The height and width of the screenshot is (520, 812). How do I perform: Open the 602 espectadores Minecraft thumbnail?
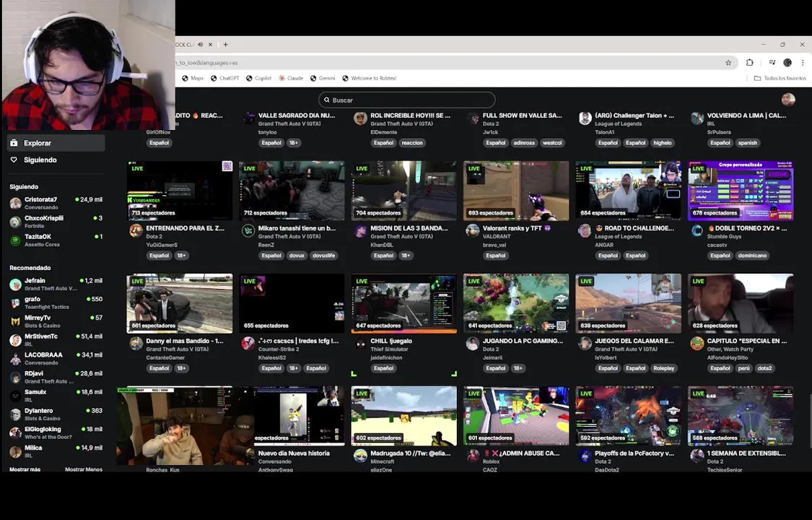pyautogui.click(x=404, y=416)
